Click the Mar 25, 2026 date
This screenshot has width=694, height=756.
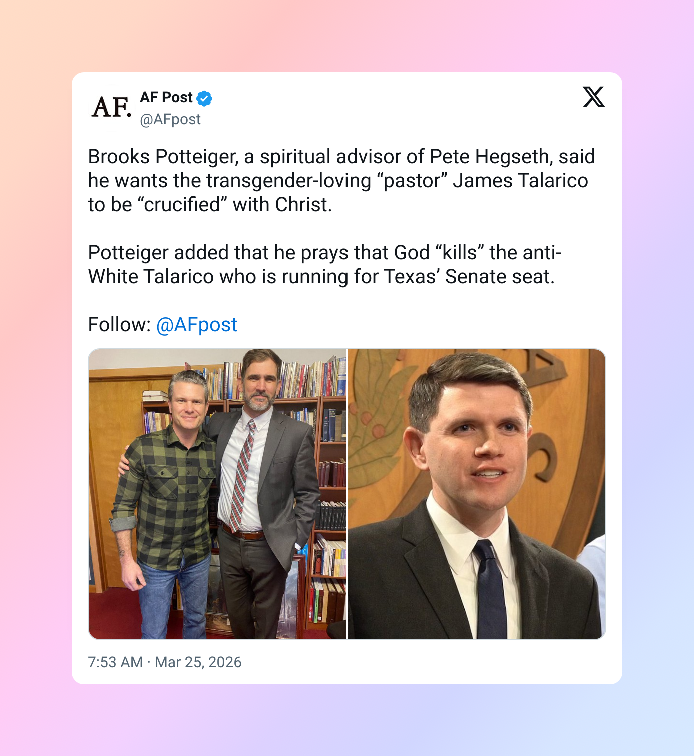(x=198, y=662)
